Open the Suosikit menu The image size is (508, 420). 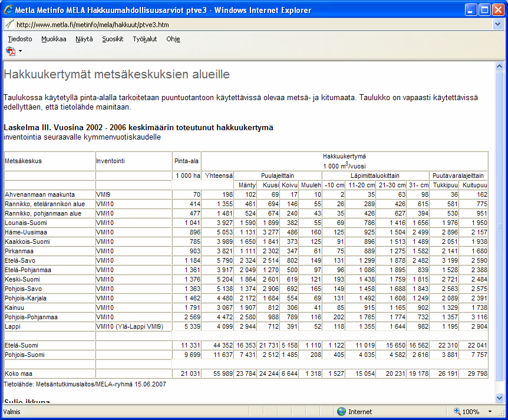tap(113, 39)
